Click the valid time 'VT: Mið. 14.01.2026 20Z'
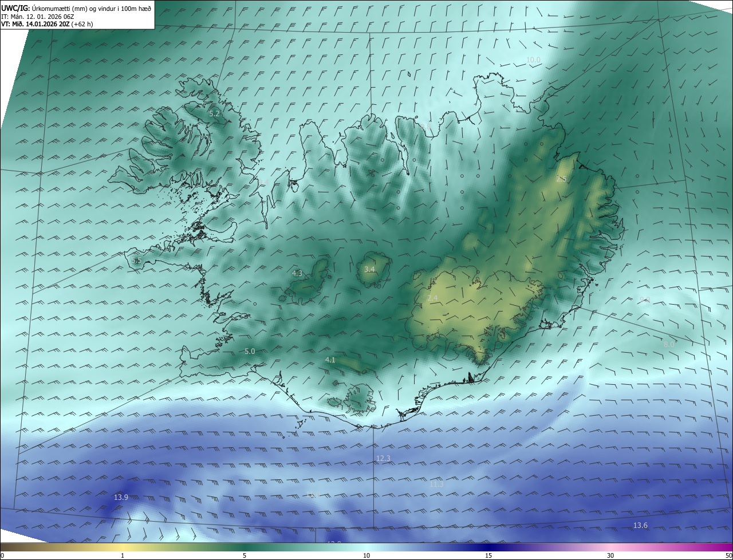 pos(36,24)
